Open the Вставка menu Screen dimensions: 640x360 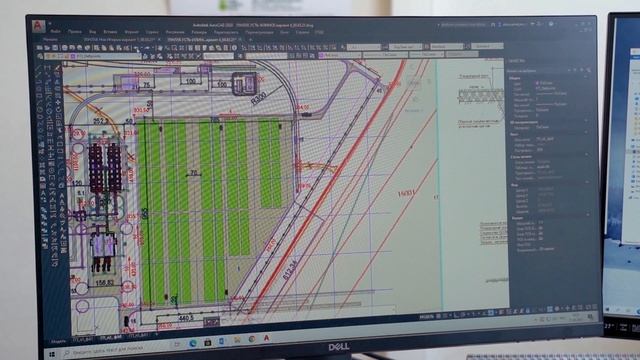(110, 31)
